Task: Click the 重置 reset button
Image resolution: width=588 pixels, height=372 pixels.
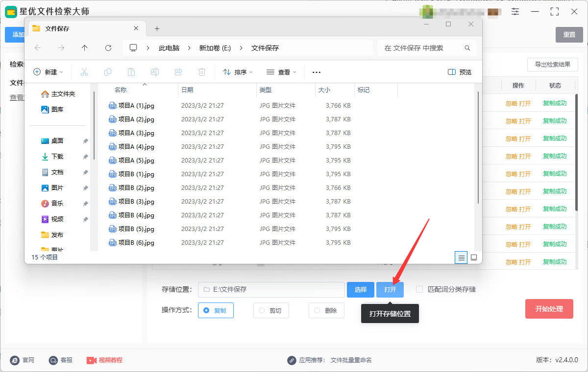Action: (569, 35)
